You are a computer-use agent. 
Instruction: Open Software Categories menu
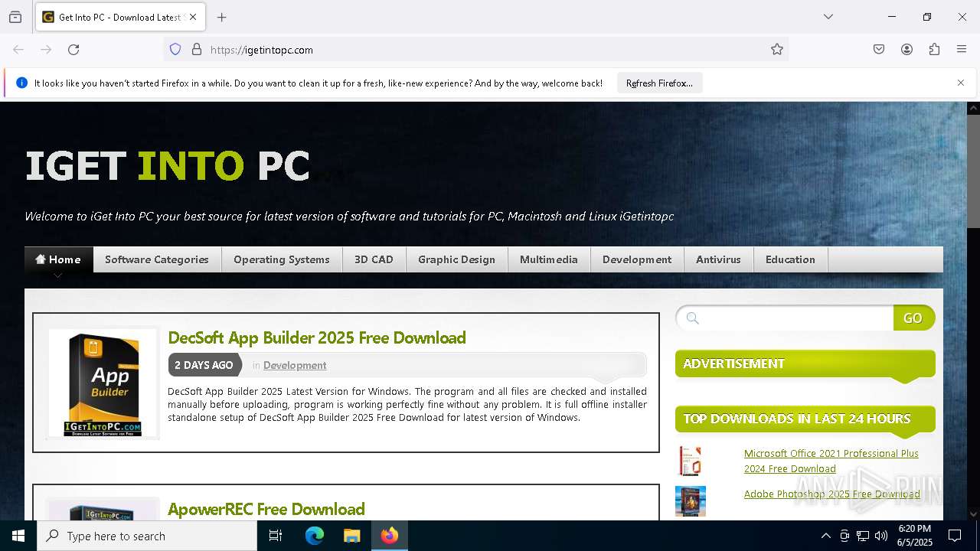coord(157,259)
